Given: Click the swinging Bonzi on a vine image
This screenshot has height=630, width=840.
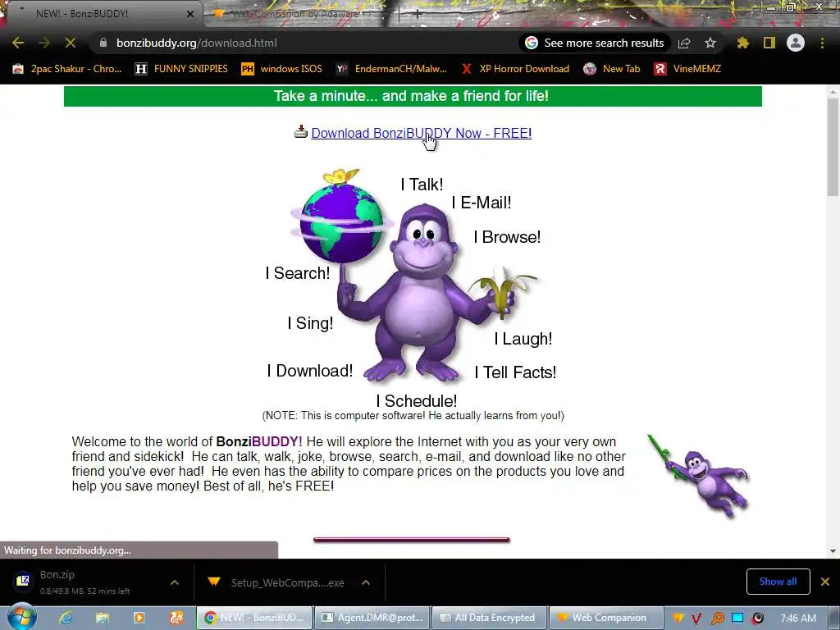Looking at the screenshot, I should (x=699, y=476).
